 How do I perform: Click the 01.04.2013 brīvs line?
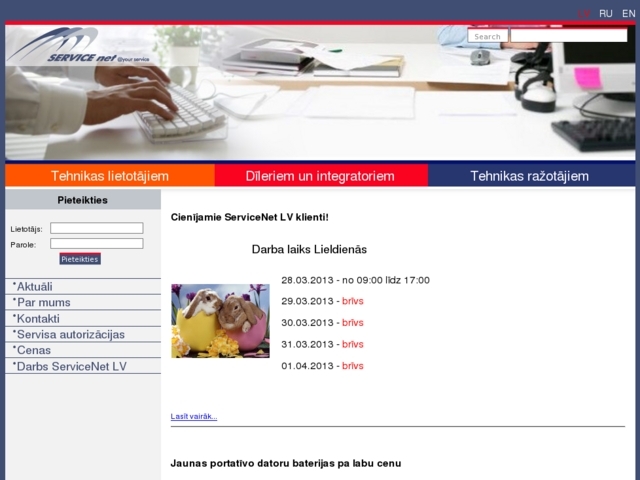point(322,366)
